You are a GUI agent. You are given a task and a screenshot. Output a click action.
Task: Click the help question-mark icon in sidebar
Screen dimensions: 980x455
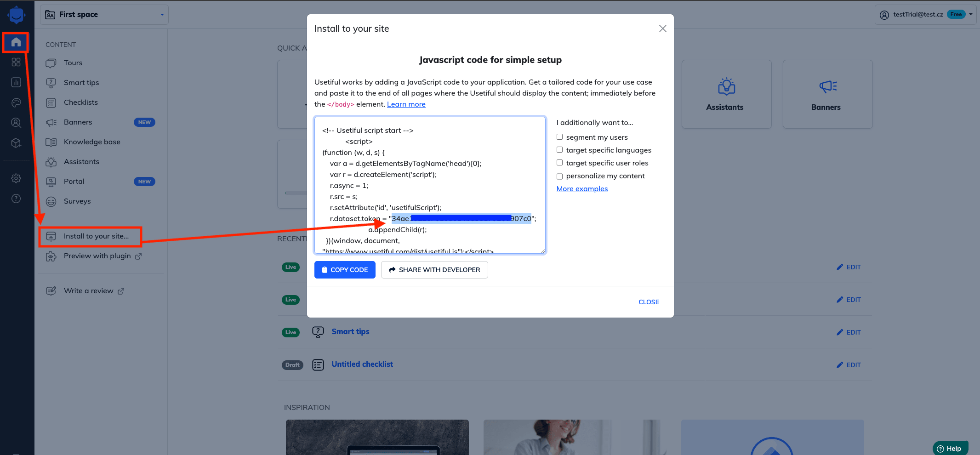[16, 199]
